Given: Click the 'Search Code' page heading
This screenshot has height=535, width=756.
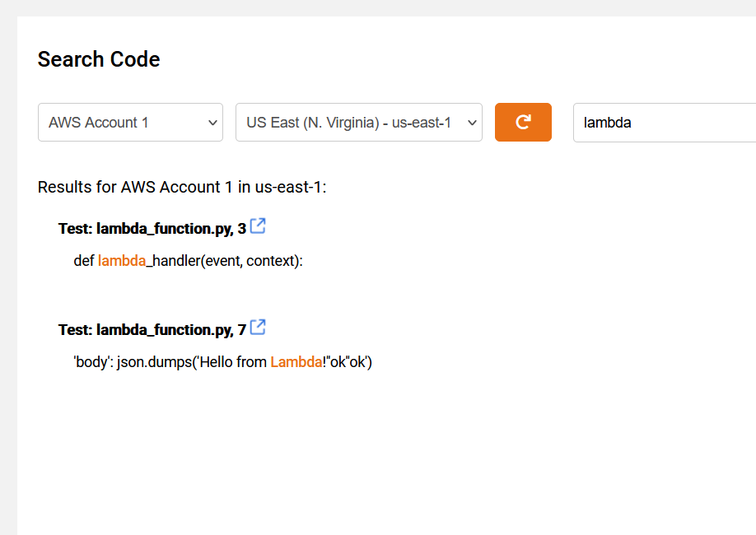Looking at the screenshot, I should coord(99,59).
